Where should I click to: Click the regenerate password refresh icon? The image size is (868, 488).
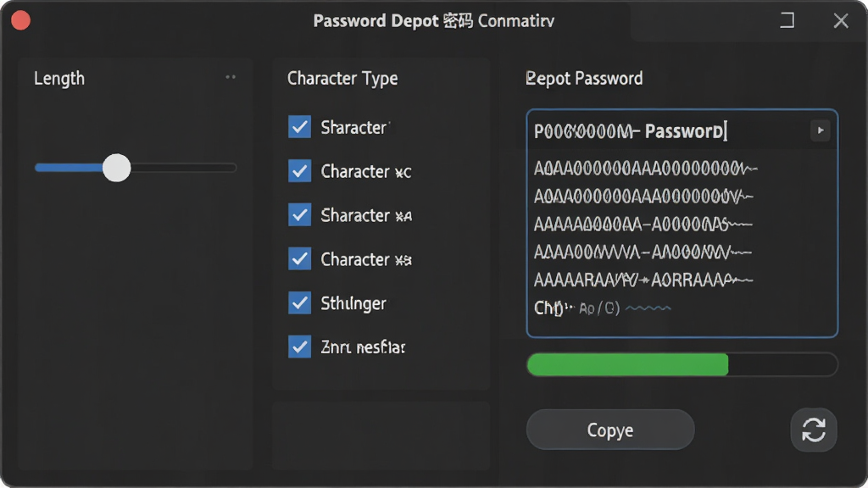tap(813, 430)
